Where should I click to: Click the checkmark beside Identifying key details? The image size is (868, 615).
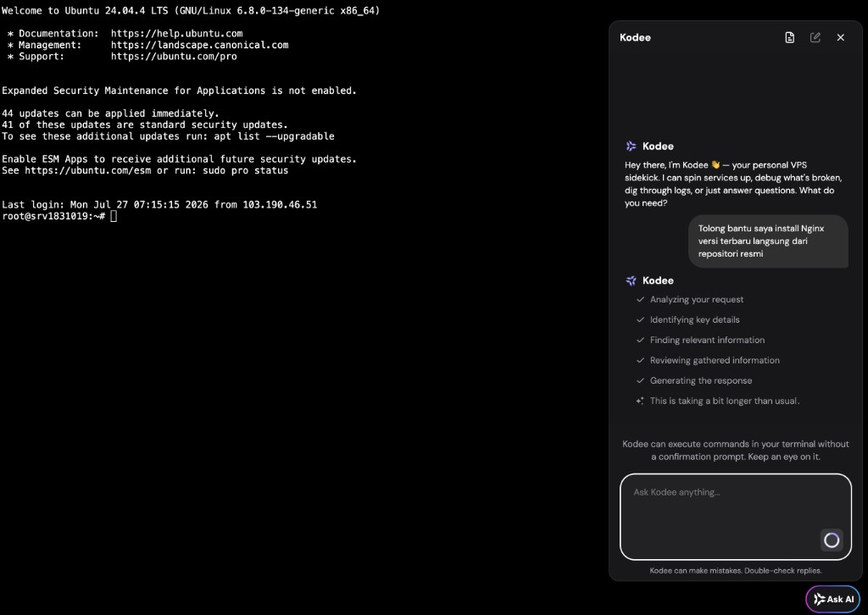point(641,319)
